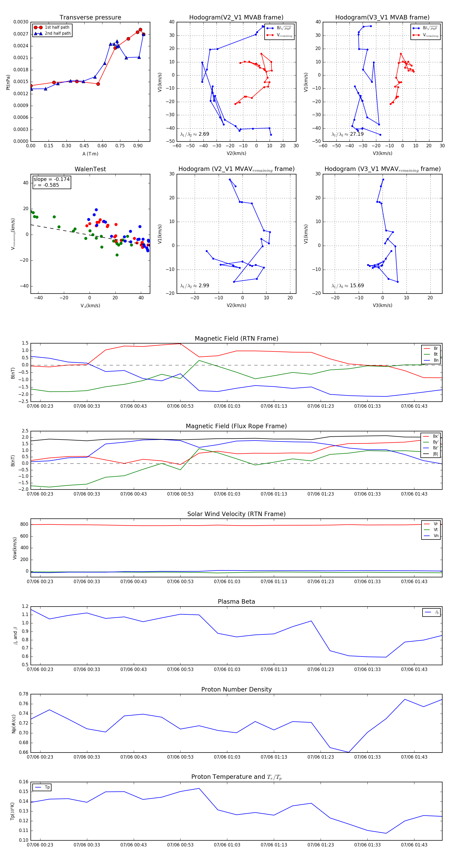
Task: Click 'Hodogram(V3_V1 MVAB frame)' title
Action: point(382,18)
